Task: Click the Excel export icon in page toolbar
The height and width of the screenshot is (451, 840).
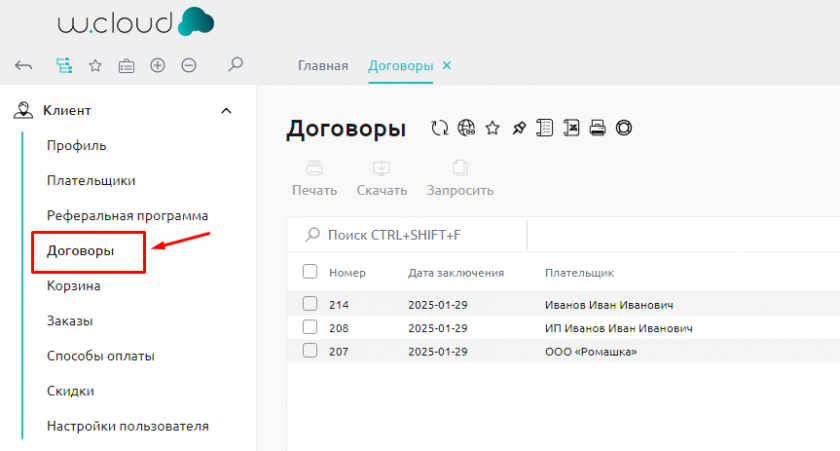Action: [x=571, y=128]
